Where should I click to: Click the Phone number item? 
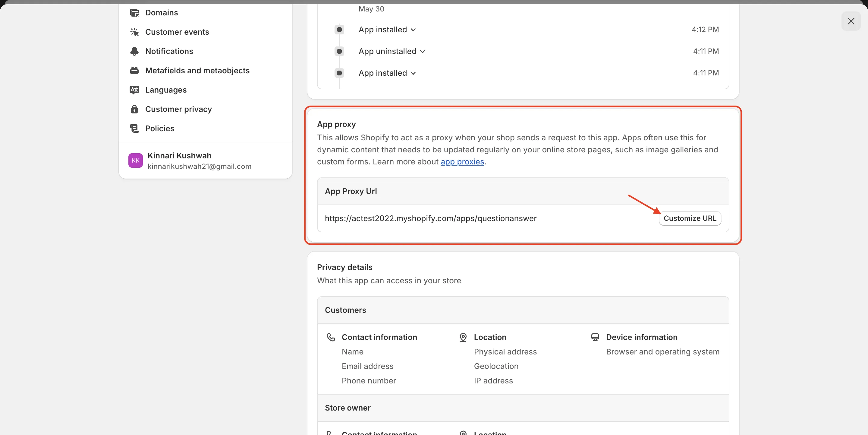369,381
